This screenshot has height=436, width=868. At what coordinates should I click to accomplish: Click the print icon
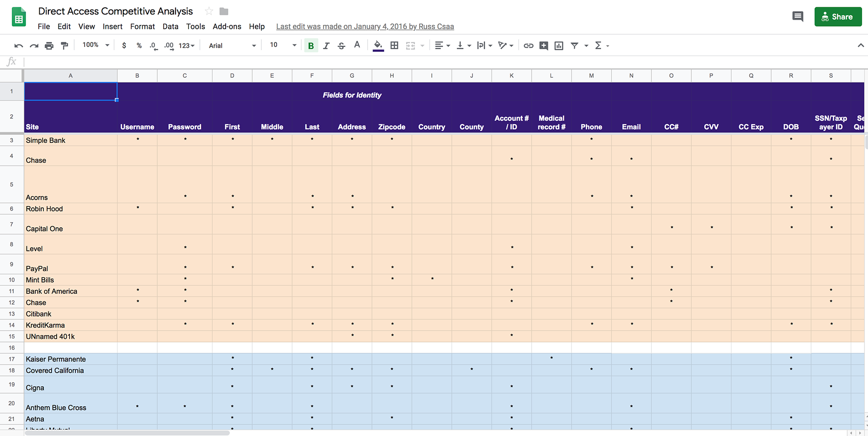pyautogui.click(x=49, y=46)
